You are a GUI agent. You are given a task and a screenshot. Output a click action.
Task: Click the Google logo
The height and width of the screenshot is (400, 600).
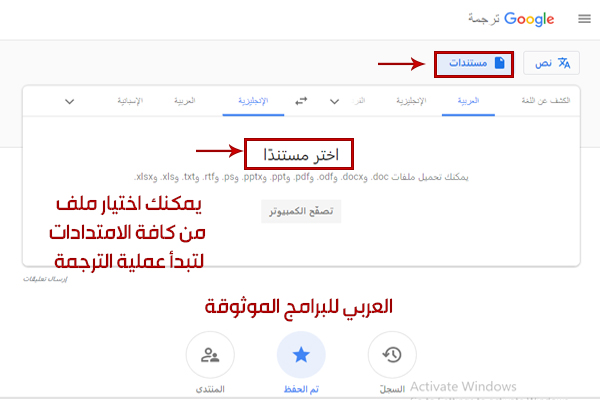click(x=529, y=18)
